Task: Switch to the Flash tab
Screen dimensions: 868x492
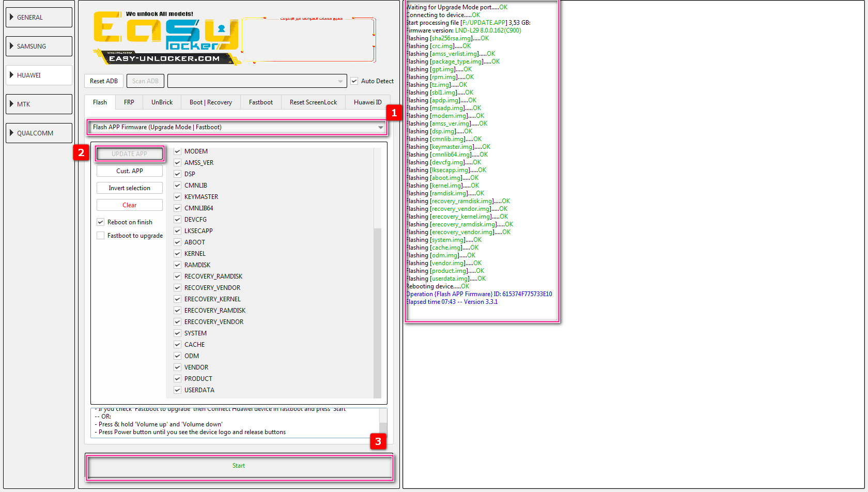Action: click(100, 102)
